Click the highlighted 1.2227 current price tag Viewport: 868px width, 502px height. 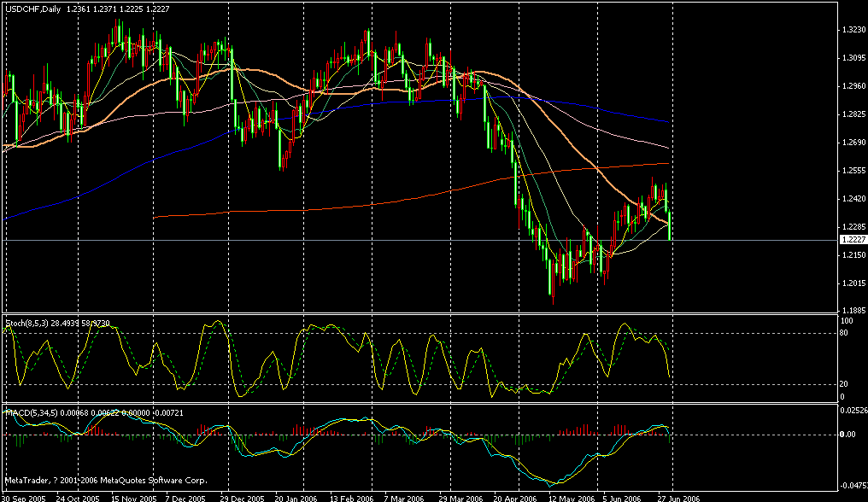pos(853,240)
